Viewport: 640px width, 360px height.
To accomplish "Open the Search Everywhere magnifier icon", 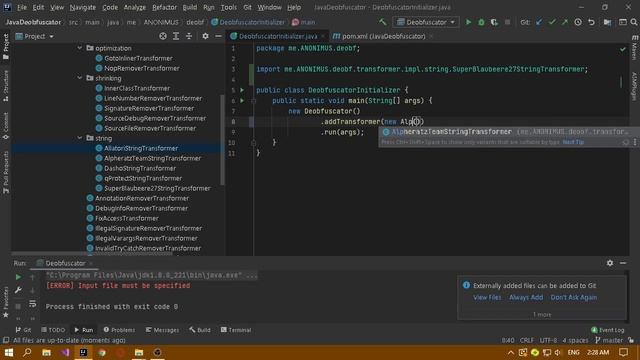I will click(634, 22).
